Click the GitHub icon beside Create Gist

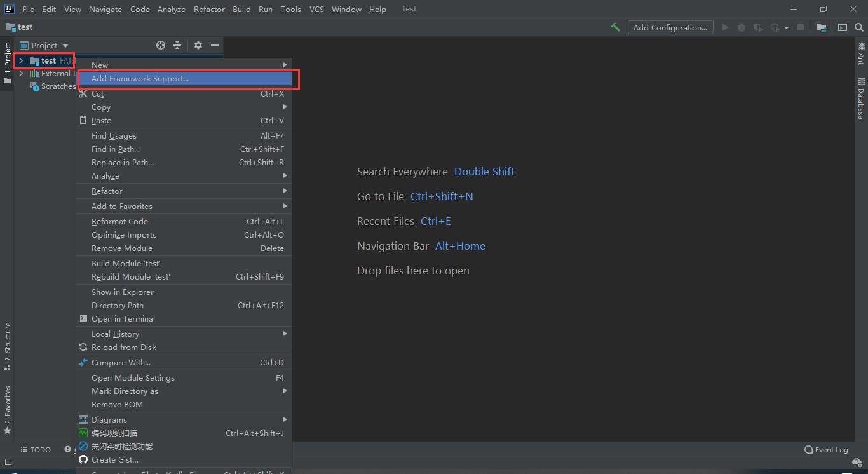[x=83, y=459]
